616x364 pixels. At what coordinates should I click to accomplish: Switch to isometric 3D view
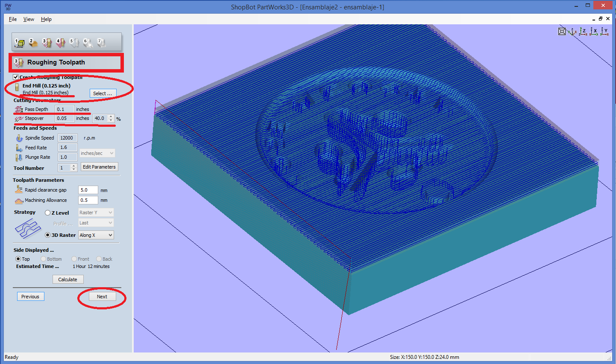573,31
